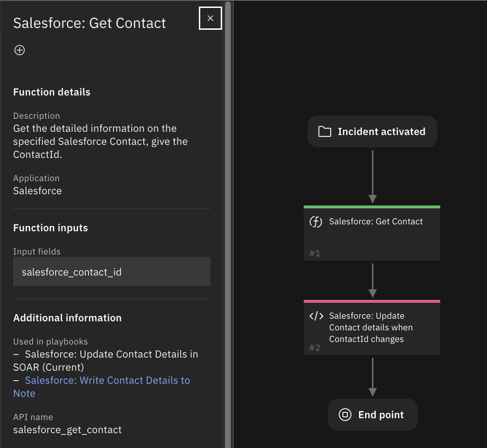The height and width of the screenshot is (448, 487).
Task: Click the Salesforce: Get Contact panel title
Action: click(90, 23)
